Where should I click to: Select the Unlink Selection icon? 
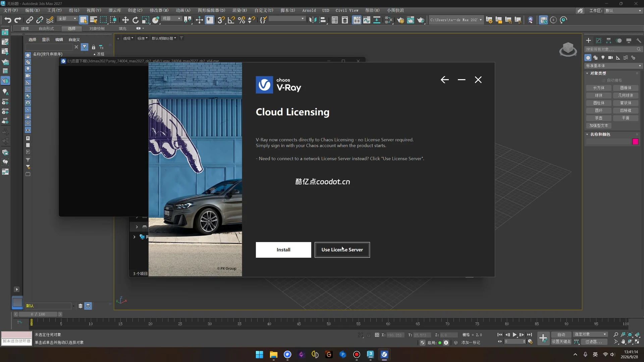tap(40, 20)
